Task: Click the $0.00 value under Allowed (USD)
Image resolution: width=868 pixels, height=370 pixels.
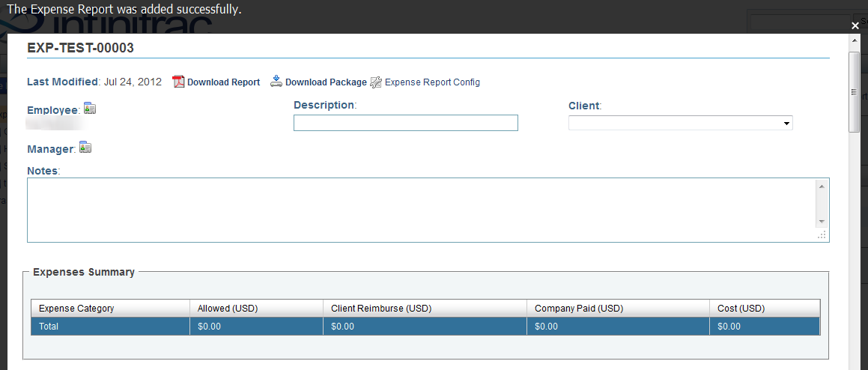Action: click(209, 327)
